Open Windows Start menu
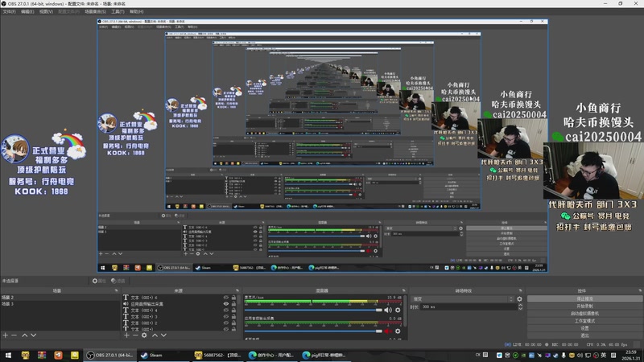This screenshot has height=362, width=644. [x=8, y=355]
